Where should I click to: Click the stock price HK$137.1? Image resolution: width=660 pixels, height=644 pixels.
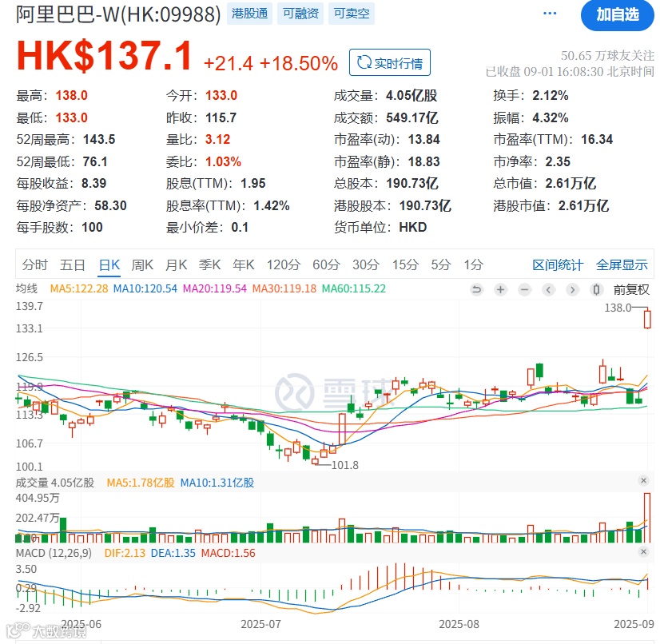(104, 56)
